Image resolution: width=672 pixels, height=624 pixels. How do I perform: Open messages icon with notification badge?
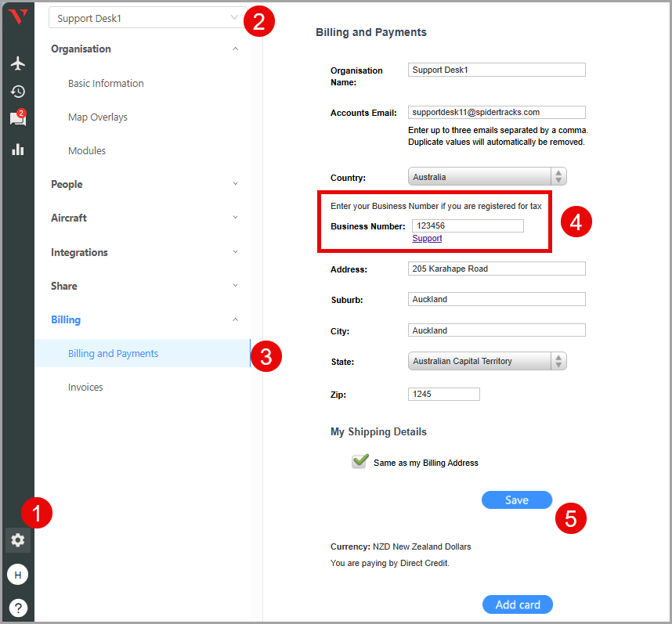click(17, 119)
